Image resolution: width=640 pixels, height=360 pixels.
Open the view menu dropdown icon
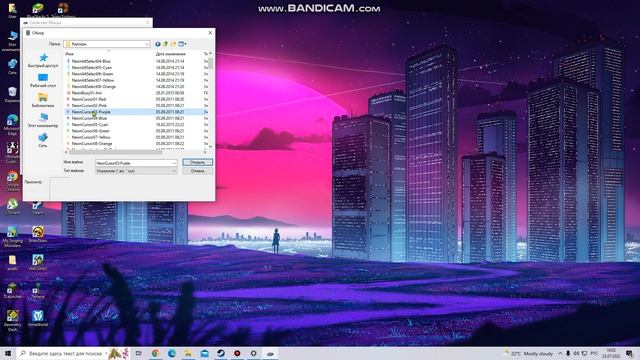[x=182, y=44]
